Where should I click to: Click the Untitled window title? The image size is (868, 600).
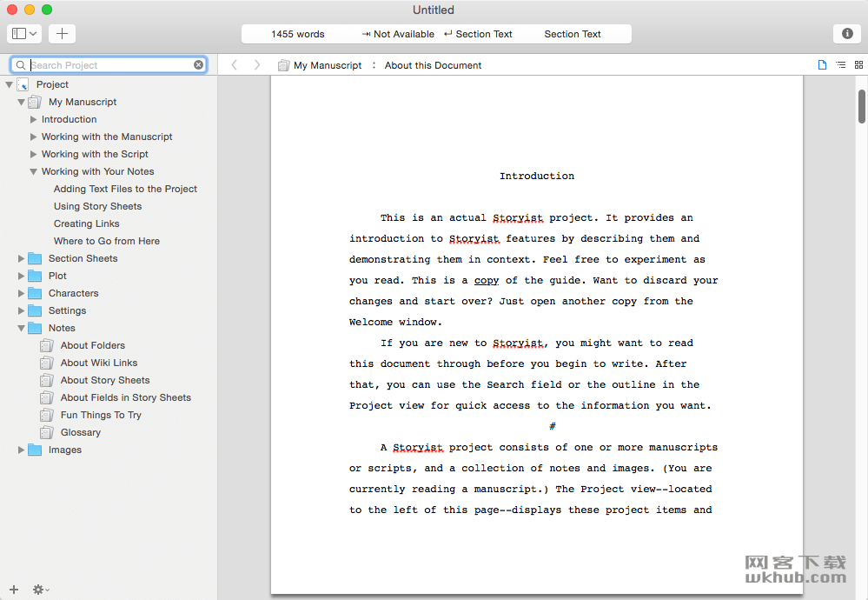434,10
